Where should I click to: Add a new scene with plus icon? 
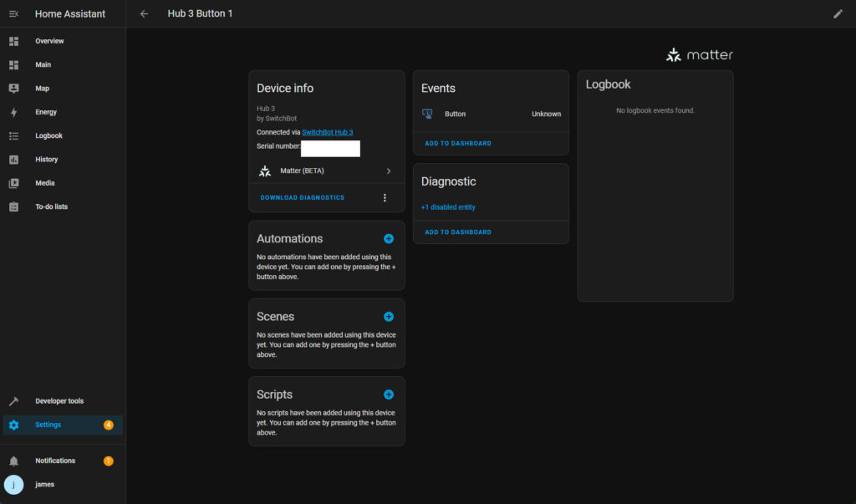(389, 317)
